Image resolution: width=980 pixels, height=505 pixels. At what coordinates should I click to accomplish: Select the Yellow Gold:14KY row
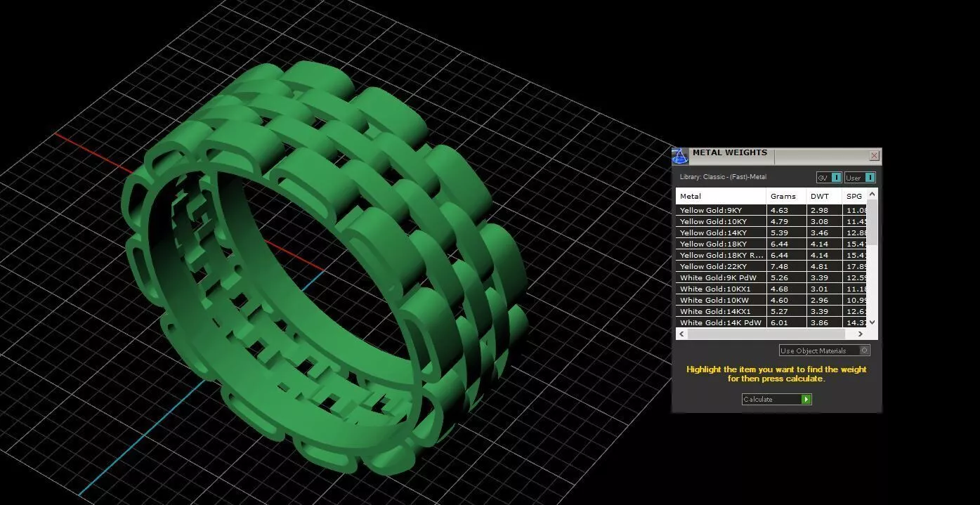point(771,232)
